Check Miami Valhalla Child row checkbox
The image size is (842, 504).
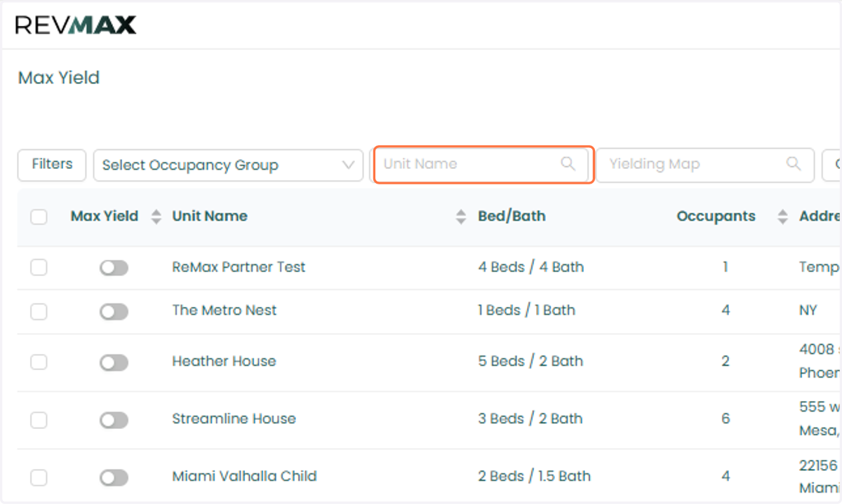point(39,477)
